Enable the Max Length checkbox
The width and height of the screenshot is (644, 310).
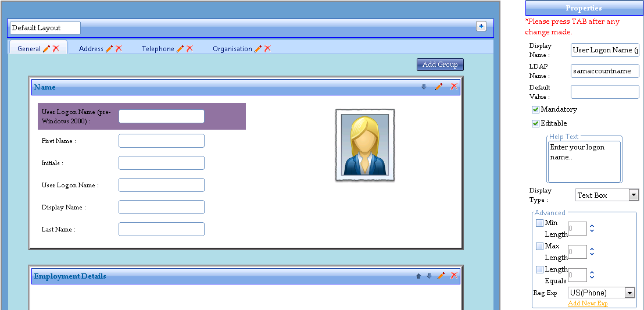pos(540,246)
